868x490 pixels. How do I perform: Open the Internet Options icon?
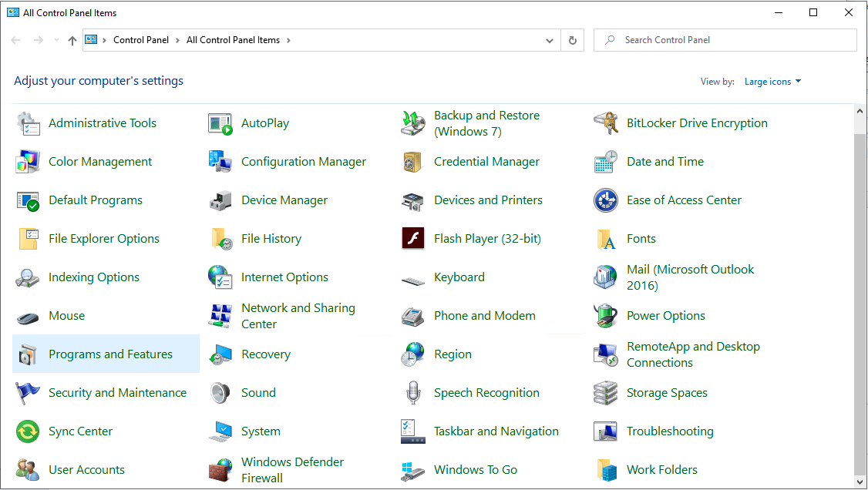[220, 277]
